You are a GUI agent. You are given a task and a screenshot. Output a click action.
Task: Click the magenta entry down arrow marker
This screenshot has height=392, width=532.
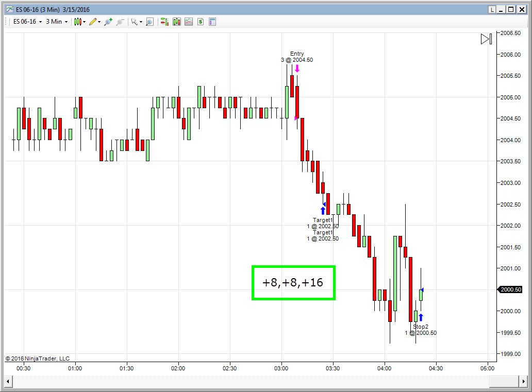(x=297, y=69)
